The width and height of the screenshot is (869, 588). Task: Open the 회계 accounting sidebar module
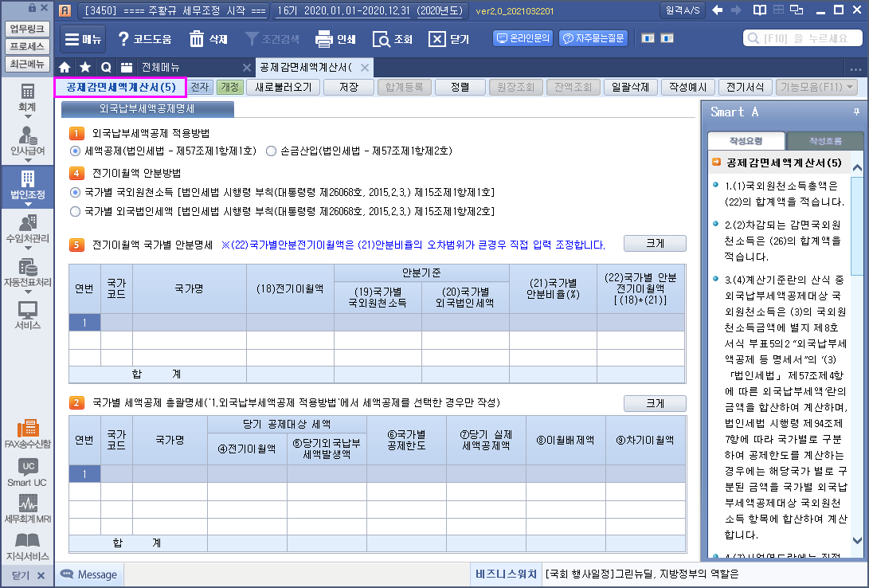click(27, 97)
